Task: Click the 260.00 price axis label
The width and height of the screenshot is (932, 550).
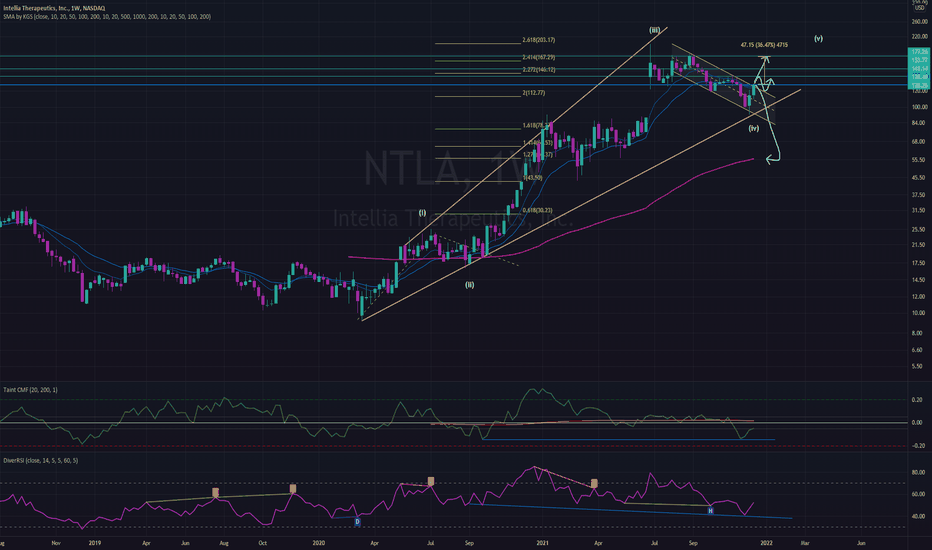Action: pyautogui.click(x=920, y=21)
